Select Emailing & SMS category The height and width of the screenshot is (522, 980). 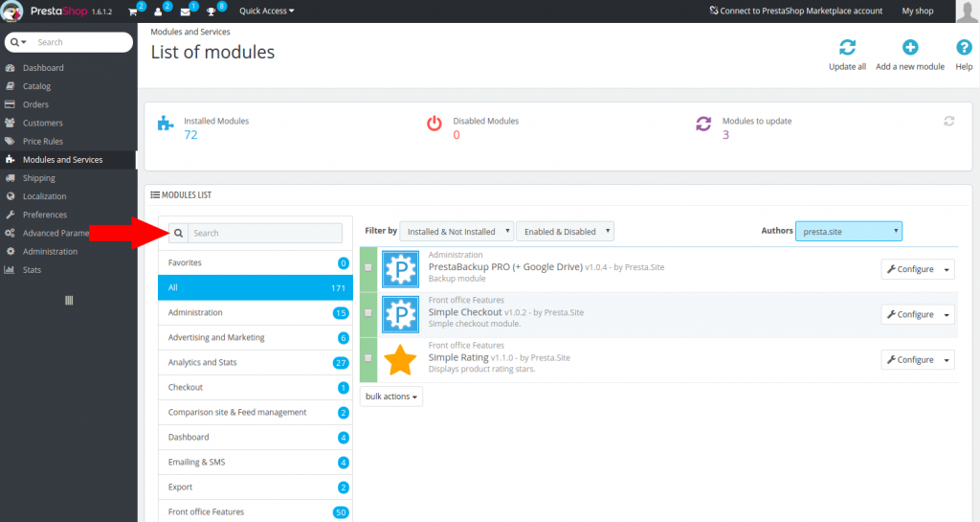[x=256, y=462]
